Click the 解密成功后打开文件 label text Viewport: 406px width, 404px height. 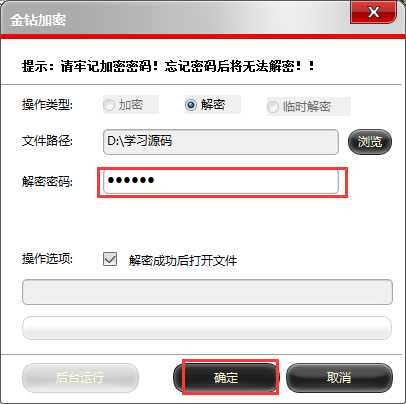pyautogui.click(x=183, y=261)
